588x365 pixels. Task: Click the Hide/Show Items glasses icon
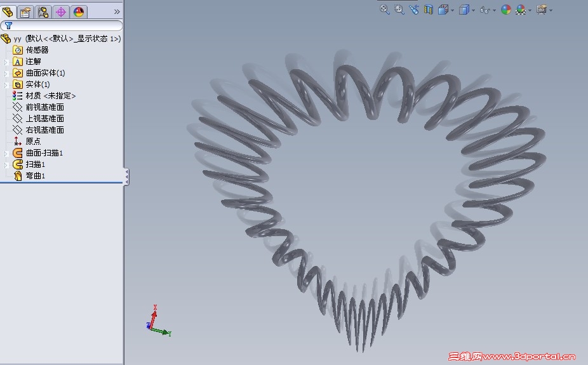pyautogui.click(x=485, y=10)
